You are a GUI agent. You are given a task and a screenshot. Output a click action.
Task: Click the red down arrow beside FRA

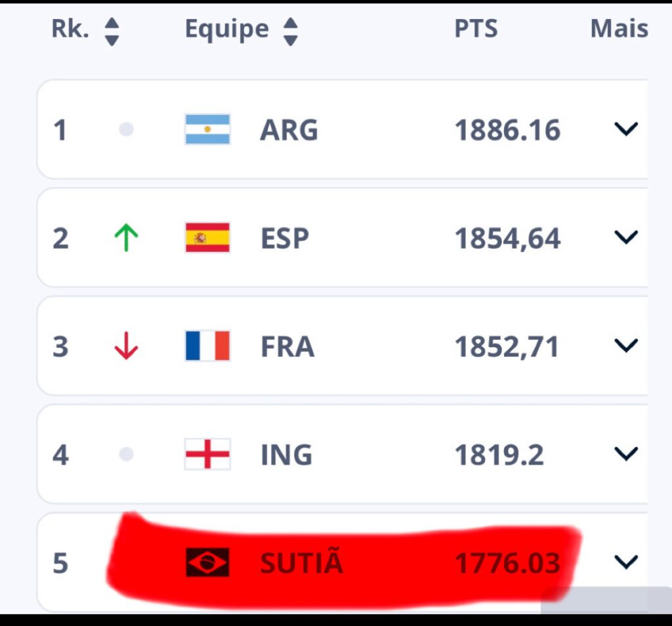tap(126, 345)
